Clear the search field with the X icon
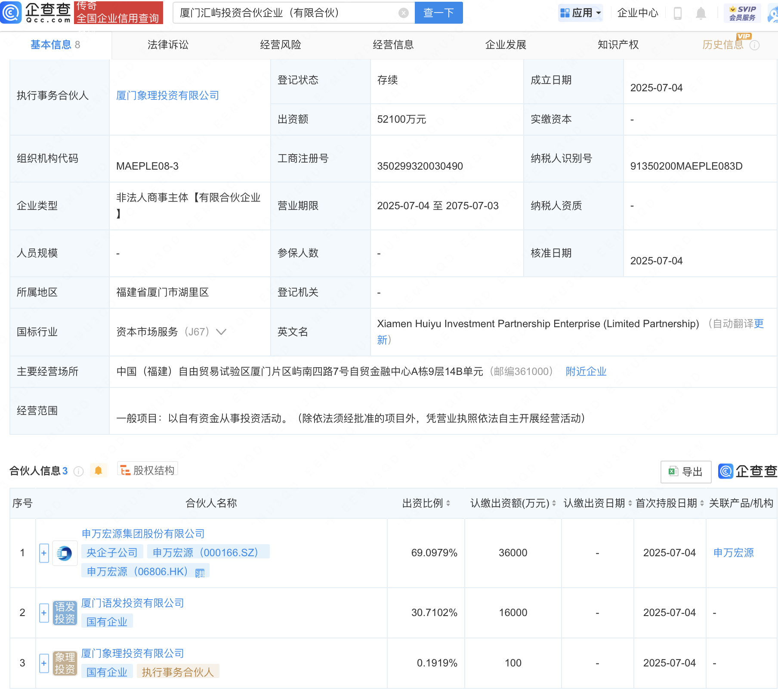The height and width of the screenshot is (700, 778). [403, 13]
